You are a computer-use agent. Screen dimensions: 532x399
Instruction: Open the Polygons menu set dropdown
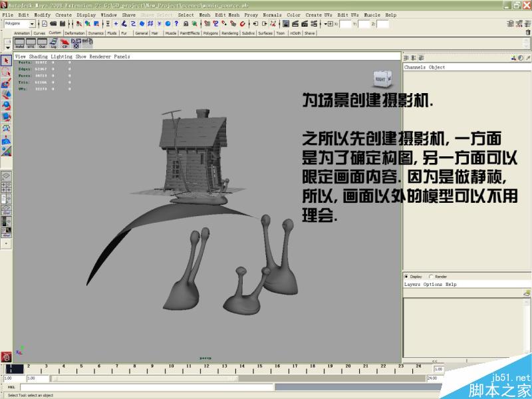[32, 24]
